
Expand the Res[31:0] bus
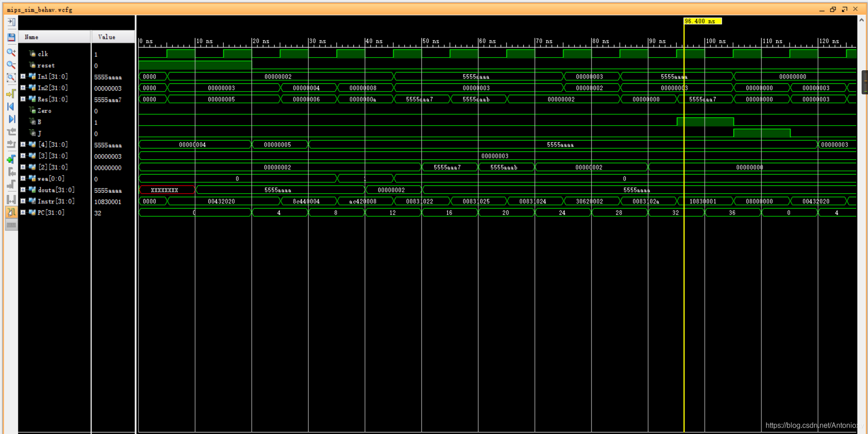pos(23,99)
